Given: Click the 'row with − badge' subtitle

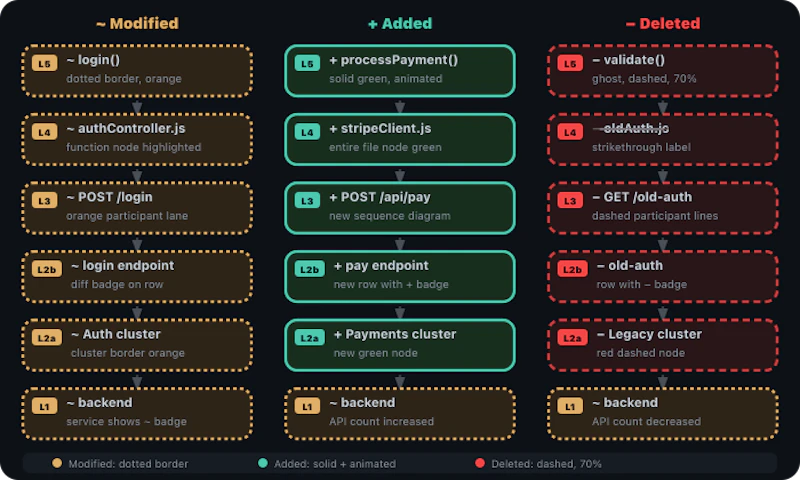Looking at the screenshot, I should pyautogui.click(x=642, y=284).
